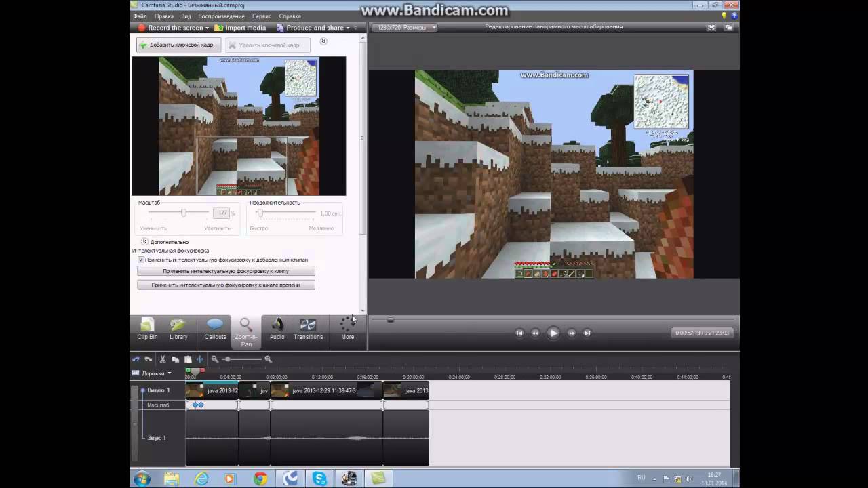Screen dimensions: 868x488
Task: Jump to next clip button
Action: click(x=587, y=333)
